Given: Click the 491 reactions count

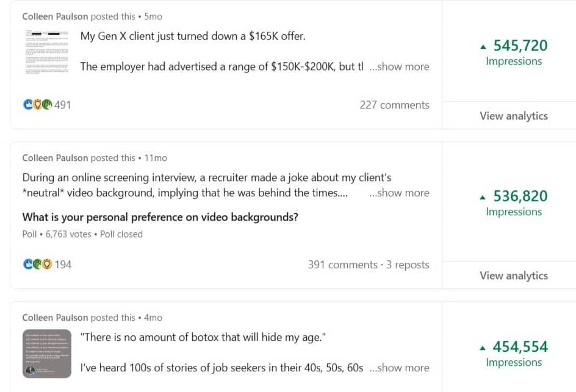Looking at the screenshot, I should pyautogui.click(x=63, y=105).
